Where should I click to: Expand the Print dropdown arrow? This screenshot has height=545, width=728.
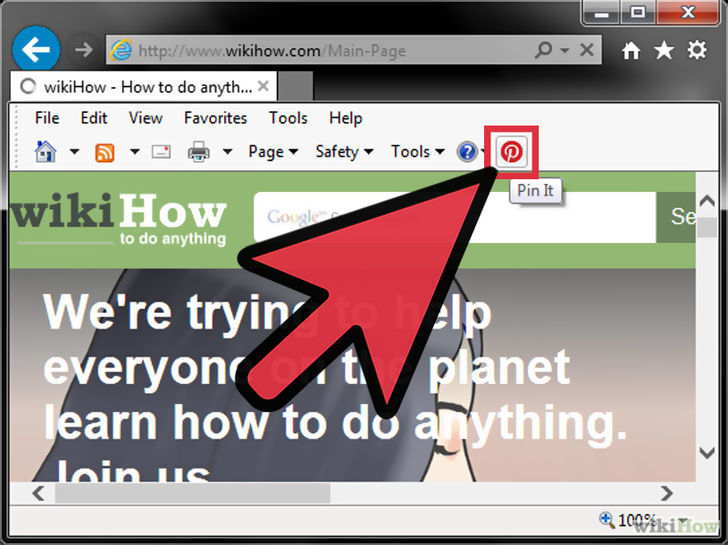(228, 151)
